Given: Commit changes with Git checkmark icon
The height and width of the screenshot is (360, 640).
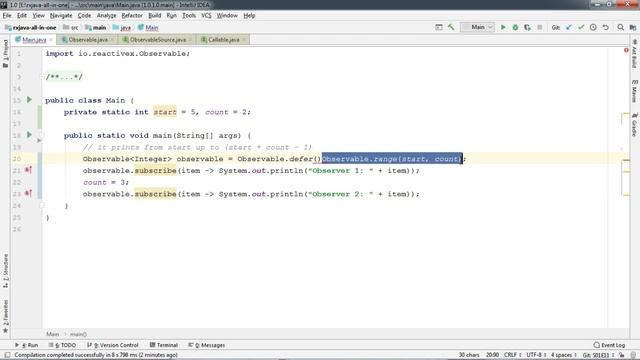Looking at the screenshot, I should [x=581, y=27].
